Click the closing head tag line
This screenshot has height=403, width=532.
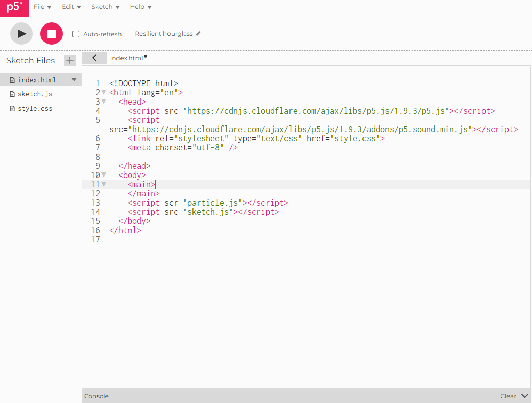pyautogui.click(x=134, y=166)
